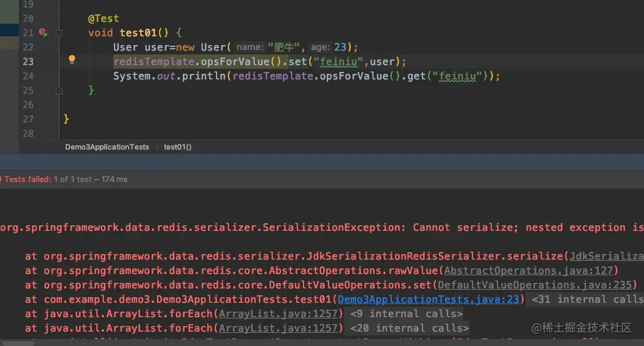The height and width of the screenshot is (346, 644).
Task: Click the test01 method name on line 21
Action: tap(138, 33)
